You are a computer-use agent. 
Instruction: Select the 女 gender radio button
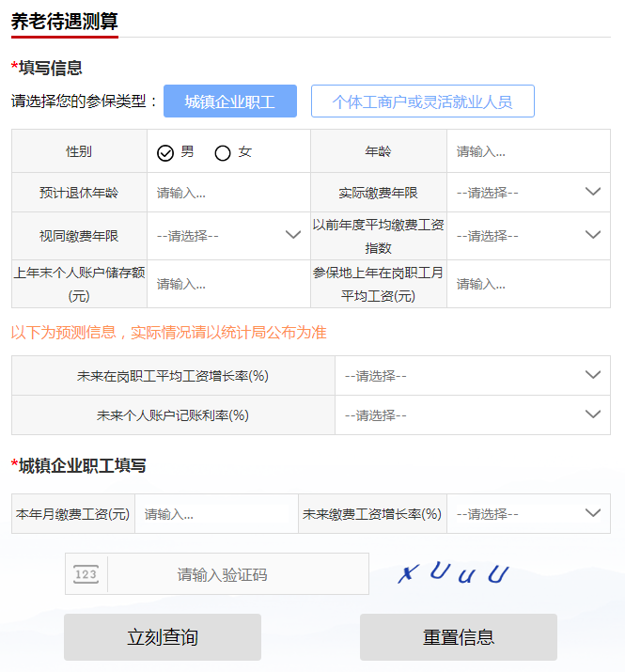pos(223,152)
